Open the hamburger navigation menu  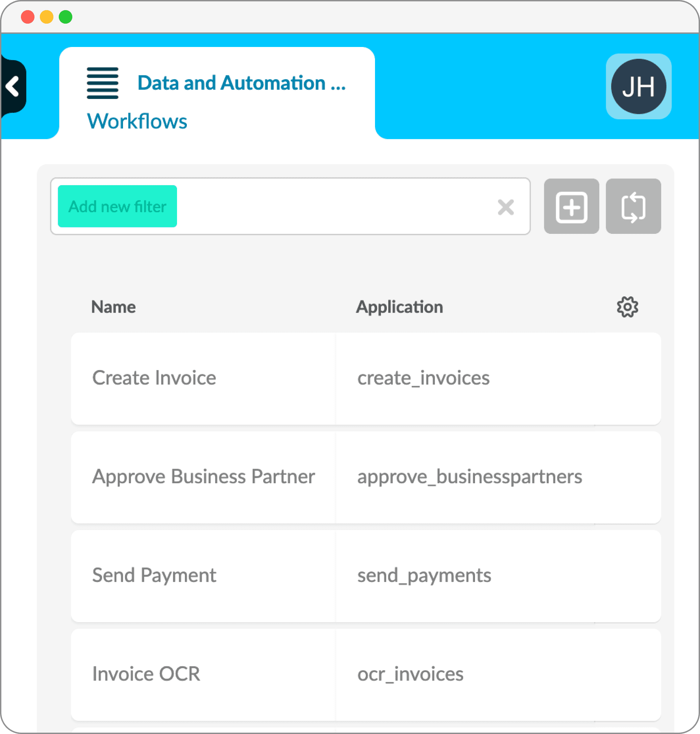coord(102,83)
